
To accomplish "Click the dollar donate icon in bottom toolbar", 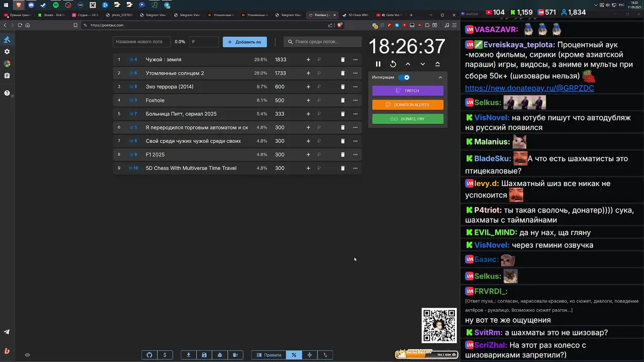I will 165,355.
